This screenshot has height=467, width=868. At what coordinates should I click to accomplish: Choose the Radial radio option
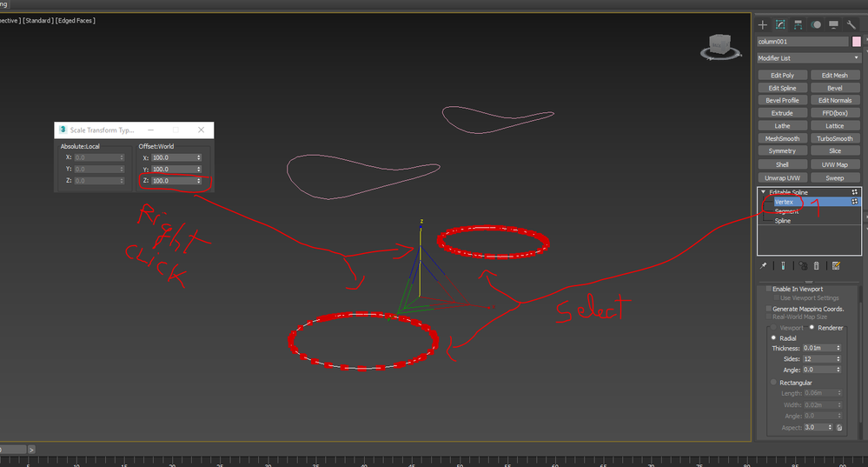[773, 338]
